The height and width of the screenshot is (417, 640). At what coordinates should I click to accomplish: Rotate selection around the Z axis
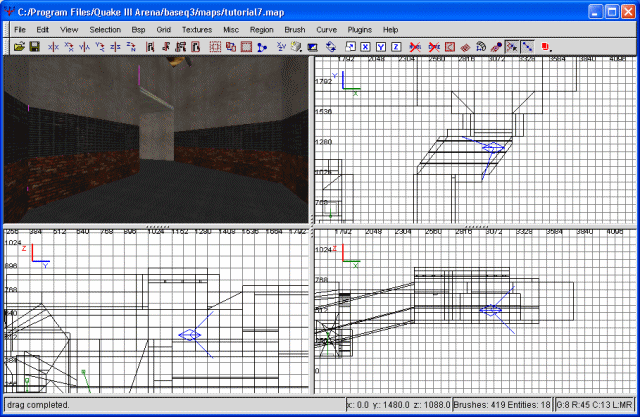tap(131, 47)
